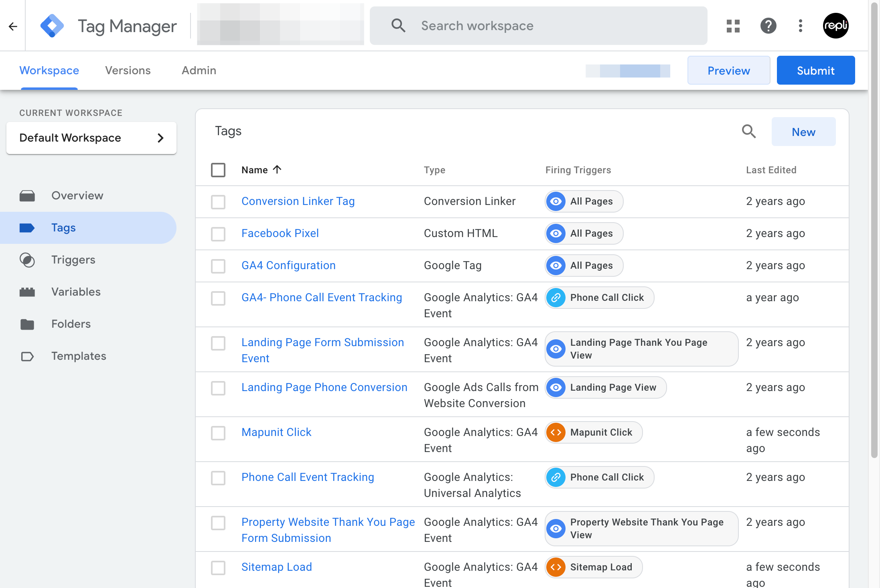Open the help question mark icon
The image size is (880, 588).
tap(768, 26)
